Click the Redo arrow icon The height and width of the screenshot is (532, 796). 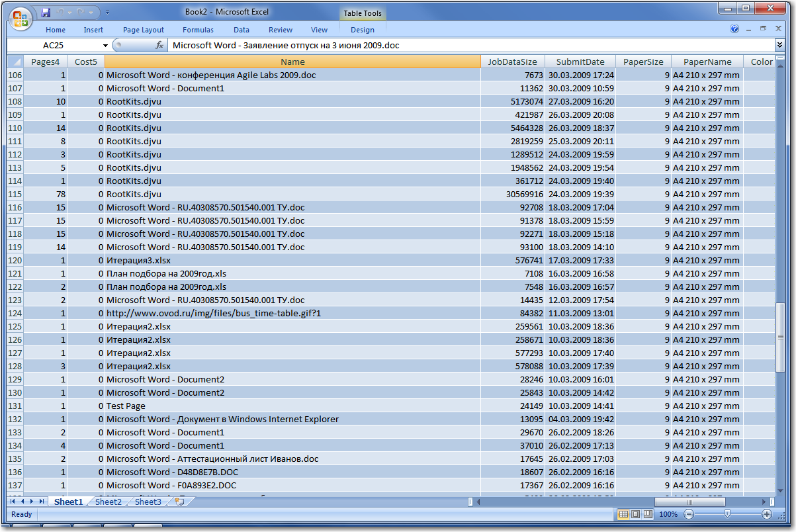coord(80,13)
